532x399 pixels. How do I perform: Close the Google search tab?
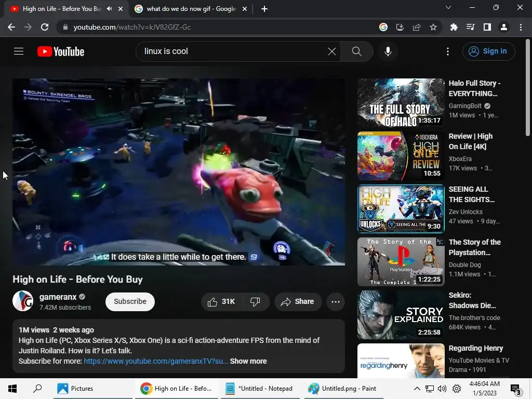[245, 9]
